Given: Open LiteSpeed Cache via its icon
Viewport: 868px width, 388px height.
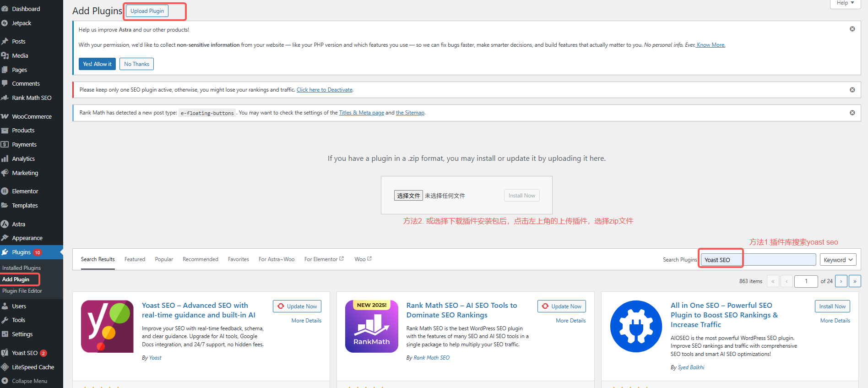Looking at the screenshot, I should click(x=5, y=367).
